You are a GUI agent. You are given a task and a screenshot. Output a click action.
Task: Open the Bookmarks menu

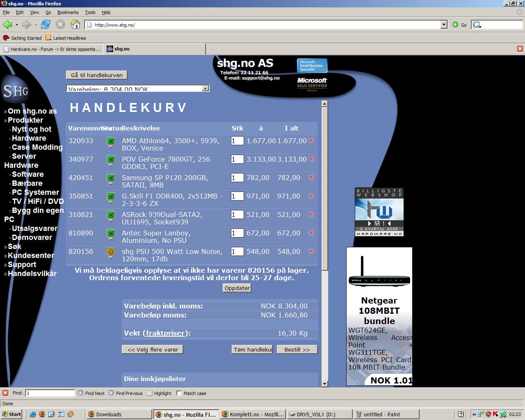point(68,12)
